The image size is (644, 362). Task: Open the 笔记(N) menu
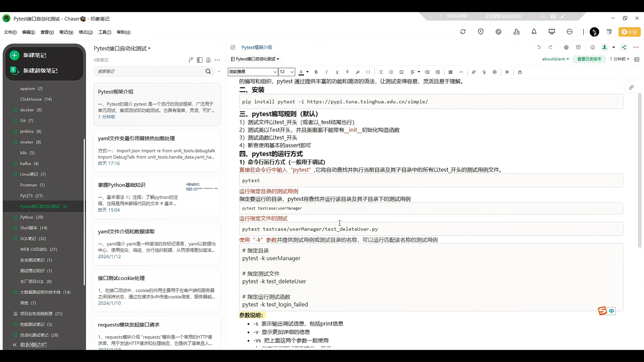tap(66, 32)
